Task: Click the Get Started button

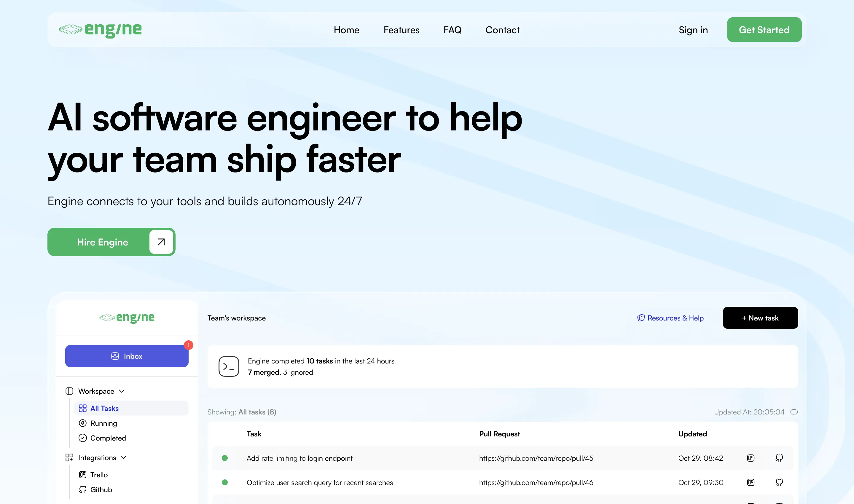Action: (764, 30)
